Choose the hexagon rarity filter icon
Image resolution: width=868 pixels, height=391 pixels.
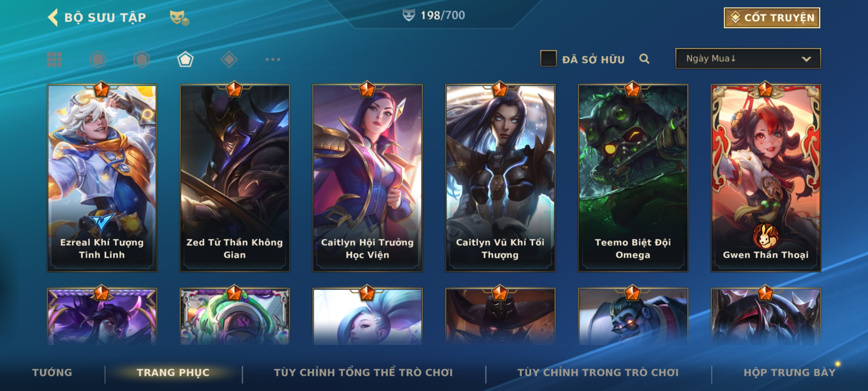[141, 59]
